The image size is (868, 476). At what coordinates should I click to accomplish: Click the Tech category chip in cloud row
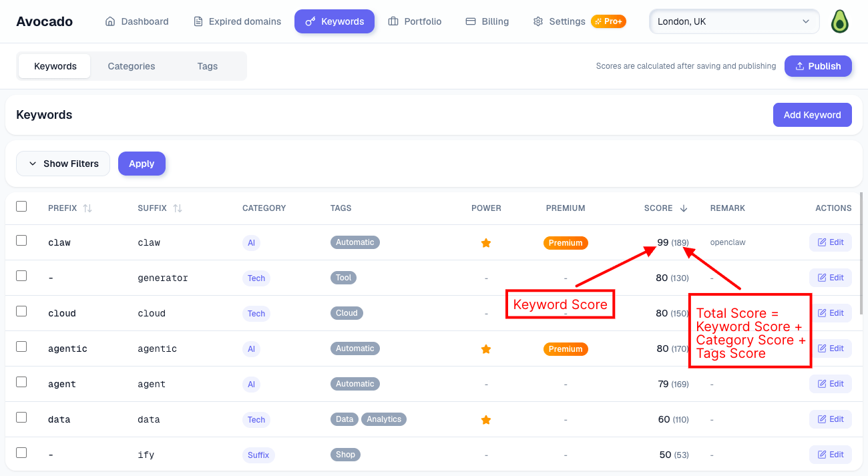pyautogui.click(x=256, y=314)
